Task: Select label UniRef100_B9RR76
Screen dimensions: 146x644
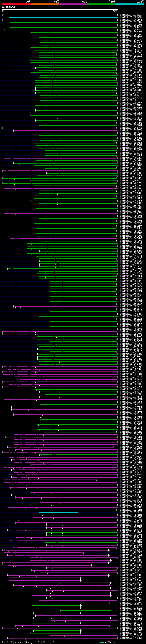Action: [131, 37]
